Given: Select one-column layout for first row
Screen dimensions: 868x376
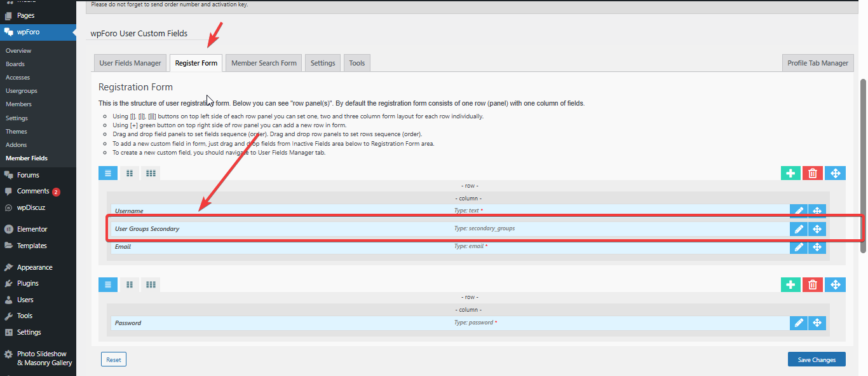Looking at the screenshot, I should [x=108, y=173].
